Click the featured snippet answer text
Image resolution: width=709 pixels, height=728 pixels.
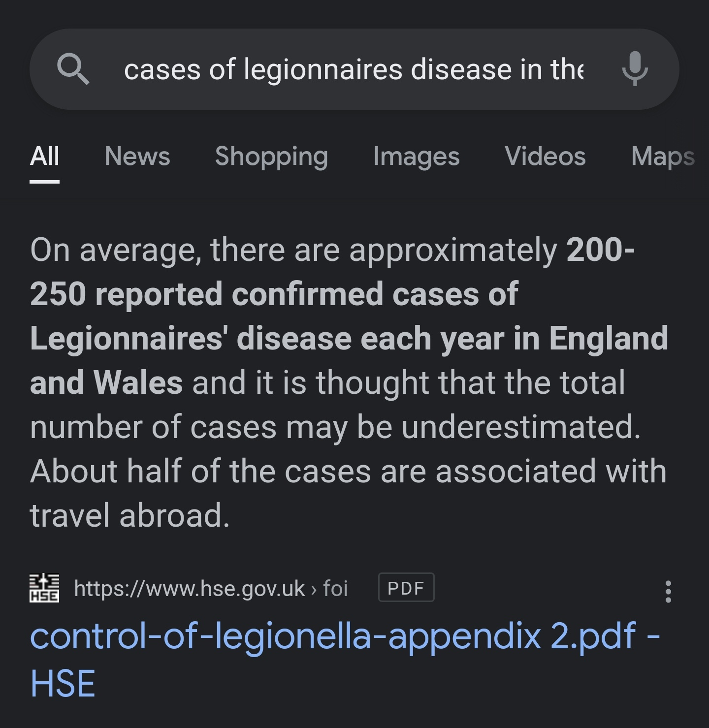[349, 382]
